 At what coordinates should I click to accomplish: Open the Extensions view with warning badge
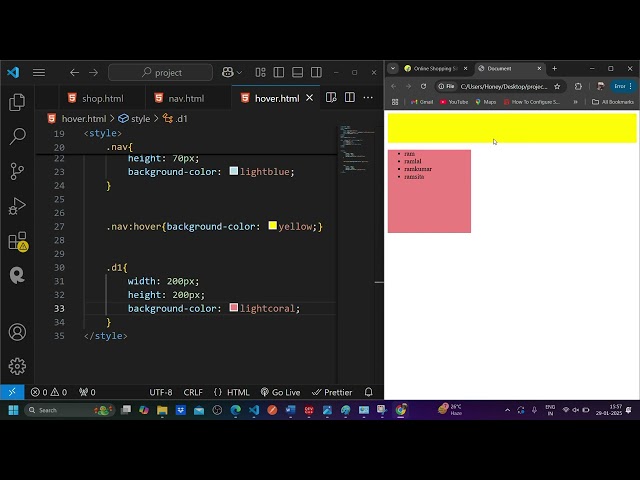[18, 241]
